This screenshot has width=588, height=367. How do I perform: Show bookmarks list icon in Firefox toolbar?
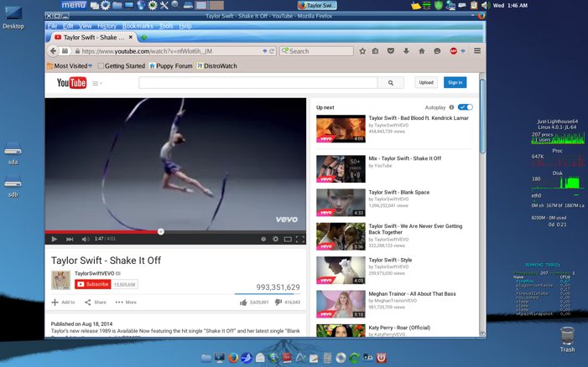(376, 51)
